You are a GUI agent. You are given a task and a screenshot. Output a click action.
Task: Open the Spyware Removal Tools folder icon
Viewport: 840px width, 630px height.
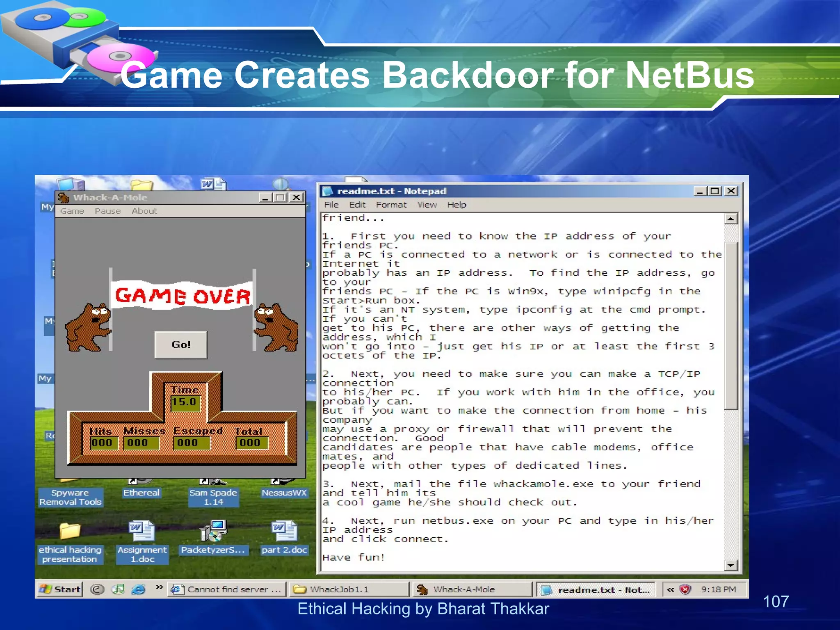[x=70, y=497]
